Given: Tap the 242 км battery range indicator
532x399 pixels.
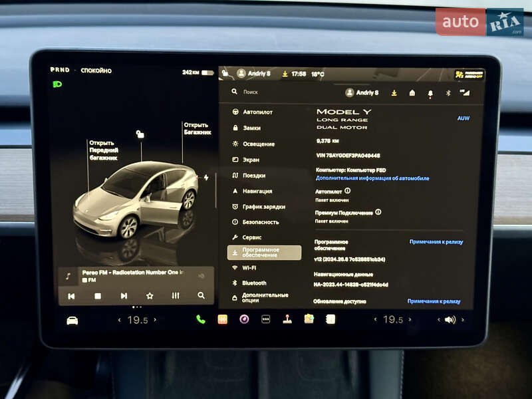Looking at the screenshot, I should (x=198, y=72).
